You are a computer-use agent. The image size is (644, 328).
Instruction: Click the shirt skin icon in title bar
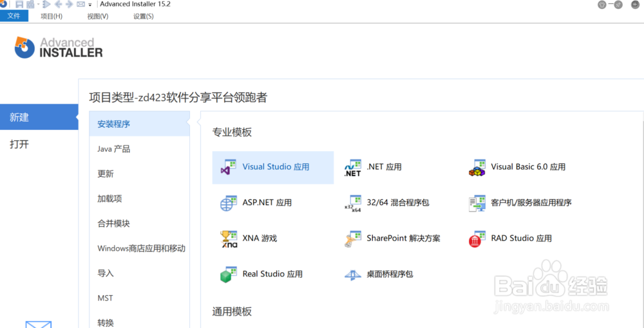pos(602,5)
